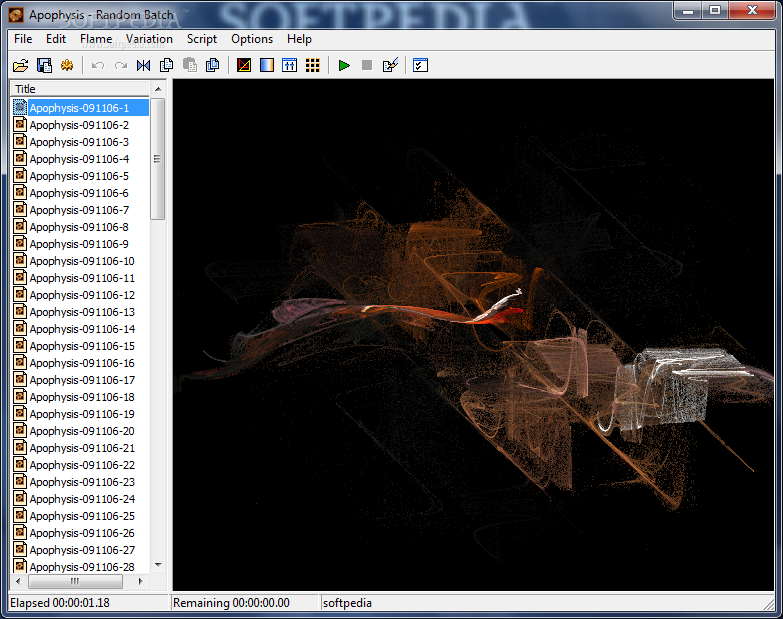This screenshot has width=783, height=619.
Task: Click the grayed-out Paste icon
Action: [x=190, y=65]
